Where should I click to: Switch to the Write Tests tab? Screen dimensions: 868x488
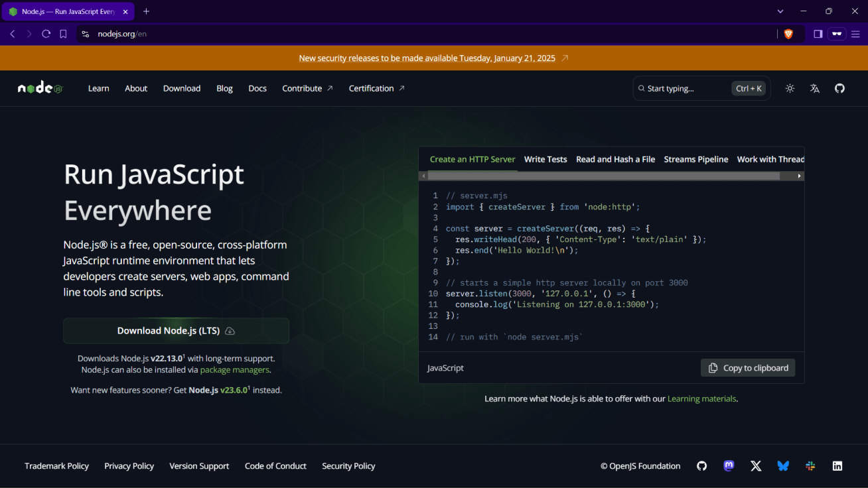[545, 159]
